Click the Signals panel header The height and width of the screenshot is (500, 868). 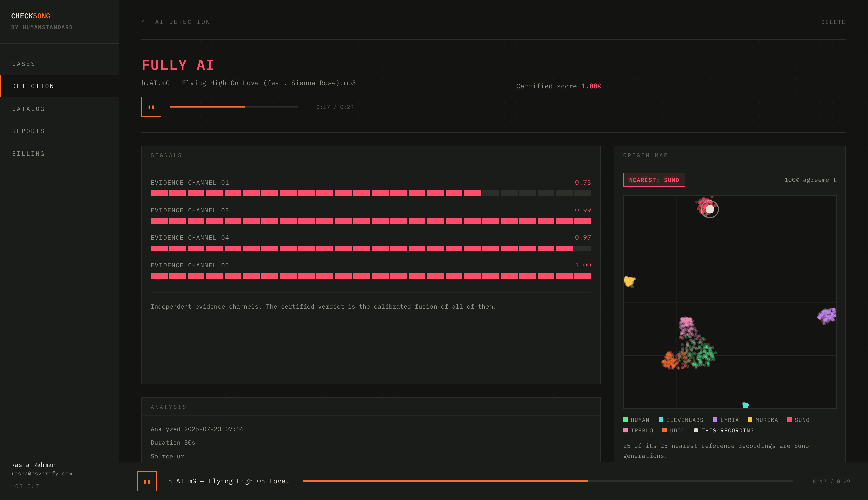(371, 155)
